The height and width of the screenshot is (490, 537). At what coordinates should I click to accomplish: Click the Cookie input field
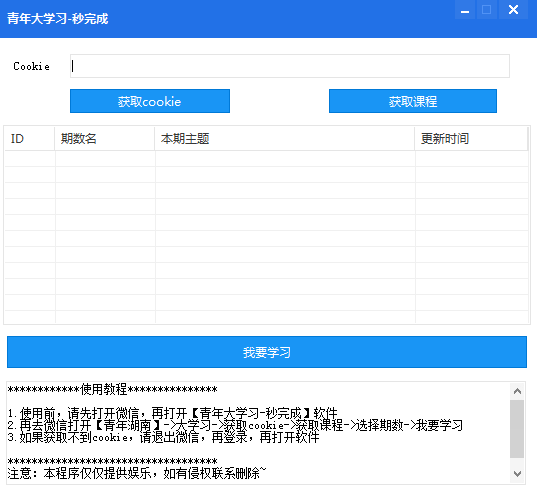290,66
